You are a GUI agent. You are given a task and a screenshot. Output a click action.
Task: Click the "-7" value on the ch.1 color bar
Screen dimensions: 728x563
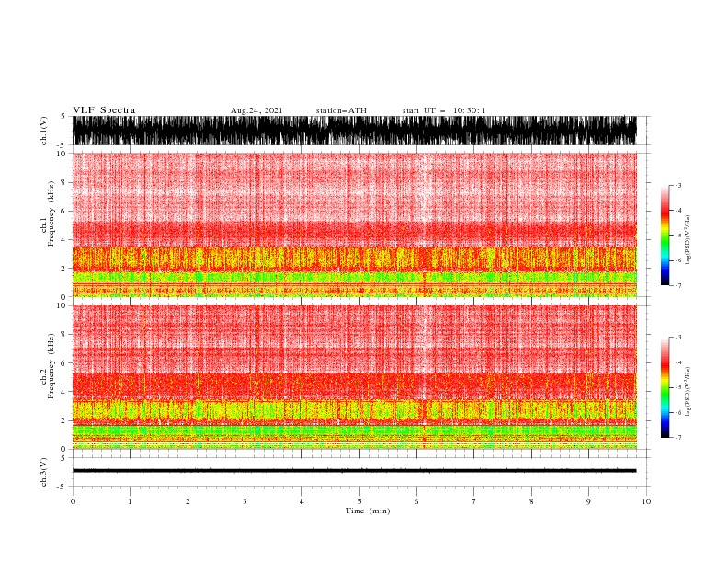[677, 285]
